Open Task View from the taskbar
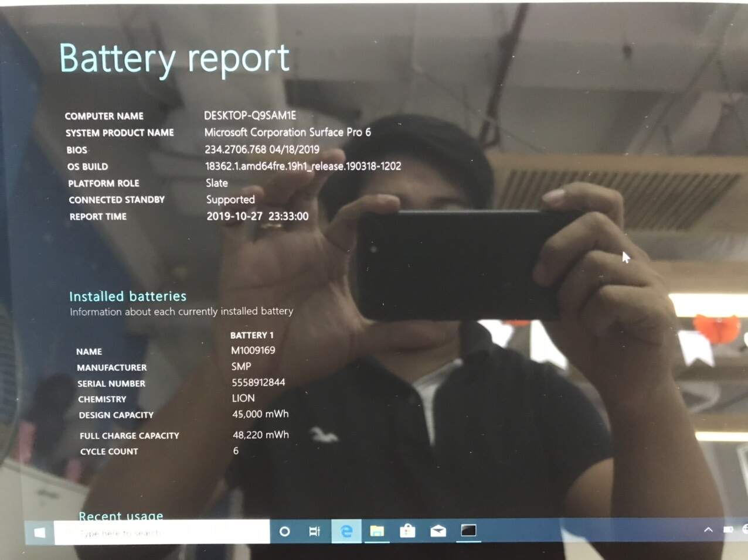Image resolution: width=748 pixels, height=560 pixels. [315, 531]
